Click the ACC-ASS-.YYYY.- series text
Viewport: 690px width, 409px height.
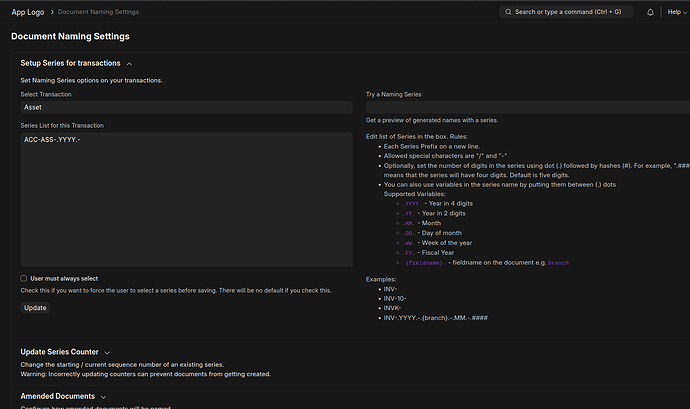[x=52, y=140]
